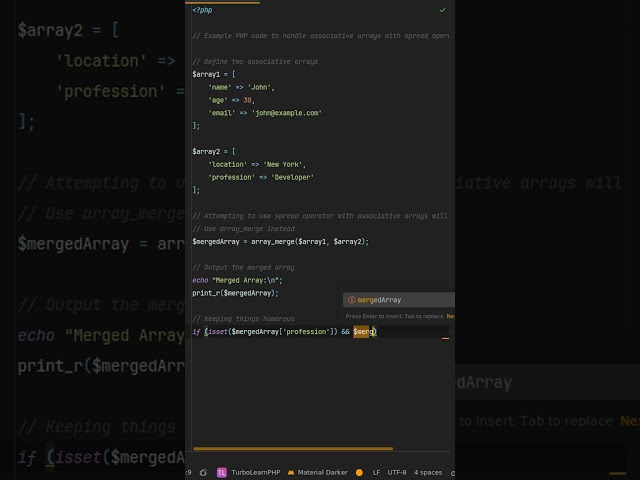Viewport: 640px width, 480px height.
Task: Click the number 30 age value
Action: pos(247,100)
